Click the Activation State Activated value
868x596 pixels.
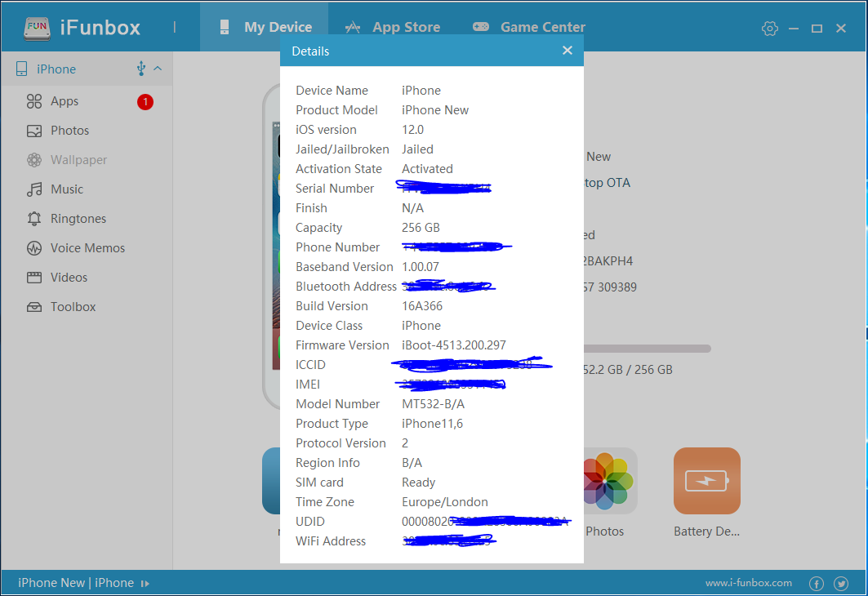(427, 169)
